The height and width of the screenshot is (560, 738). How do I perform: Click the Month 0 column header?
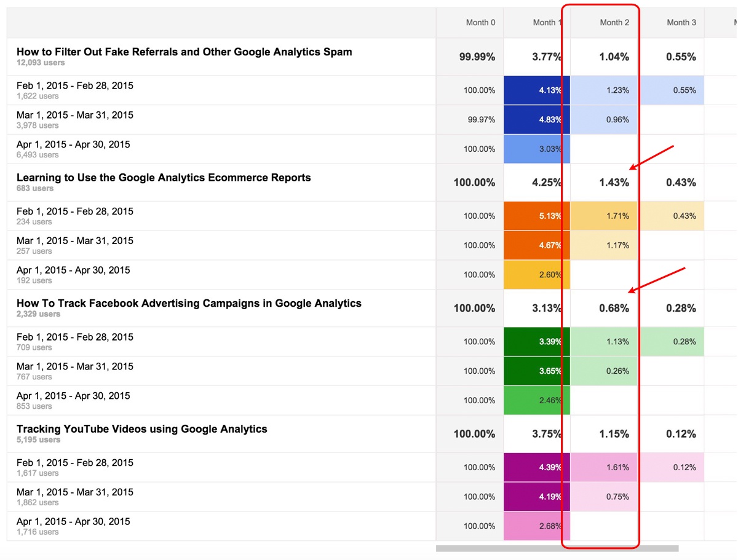coord(480,23)
